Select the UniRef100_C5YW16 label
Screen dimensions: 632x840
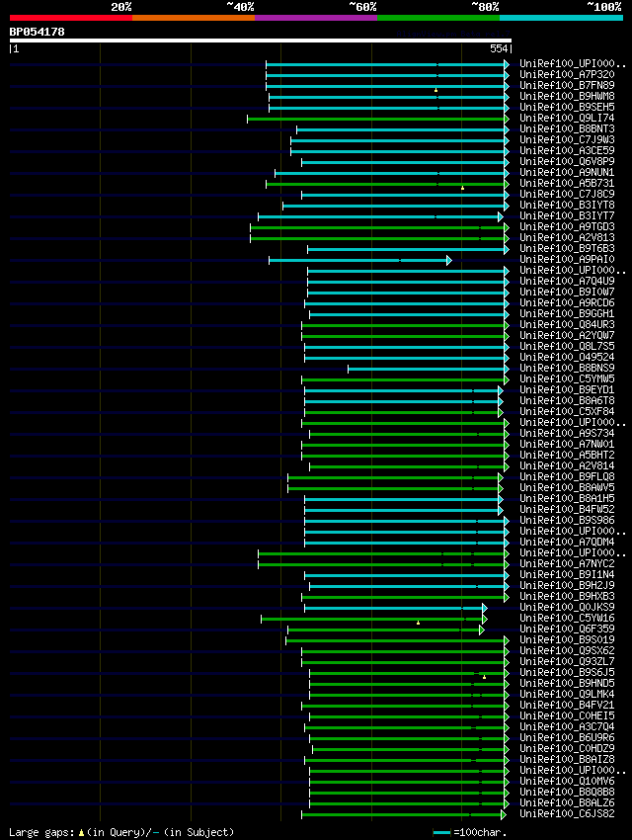567,619
